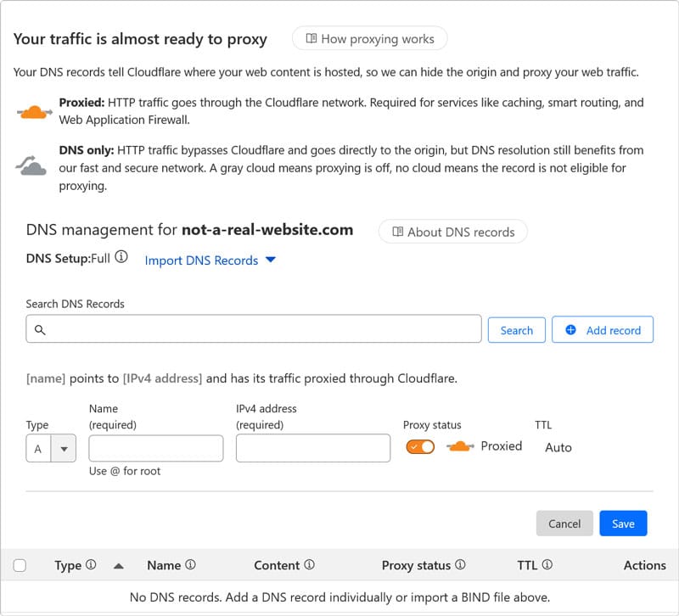Click the IPv4 address input field
This screenshot has height=616, width=679.
[x=313, y=448]
